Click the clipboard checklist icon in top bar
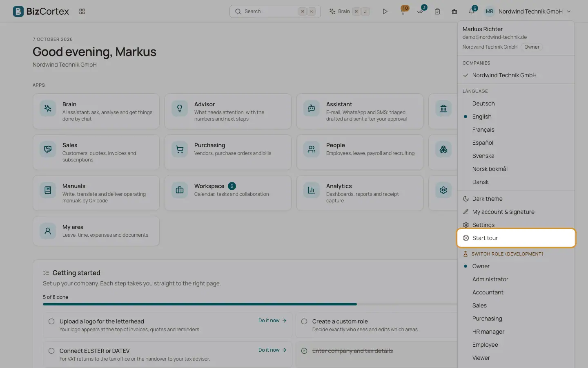Viewport: 588px width, 368px height. pyautogui.click(x=437, y=11)
